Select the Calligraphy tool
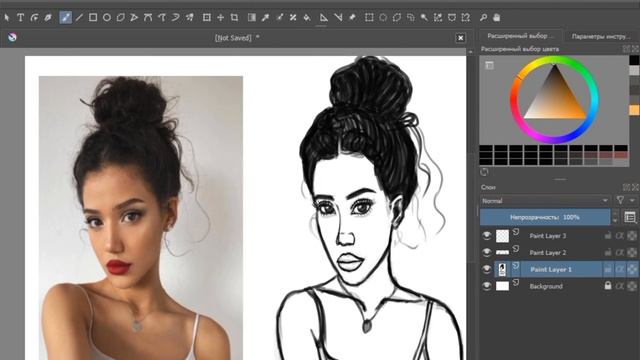The width and height of the screenshot is (640, 360). [x=48, y=18]
